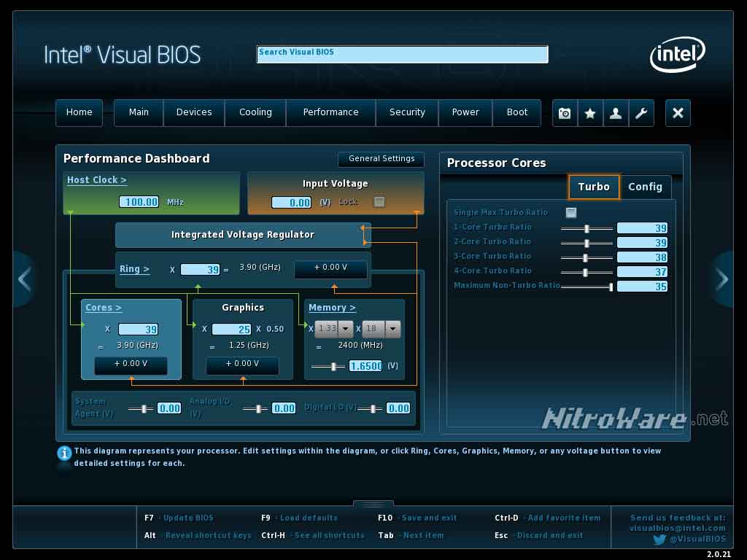Click the camera screenshot icon
747x560 pixels.
pos(565,113)
